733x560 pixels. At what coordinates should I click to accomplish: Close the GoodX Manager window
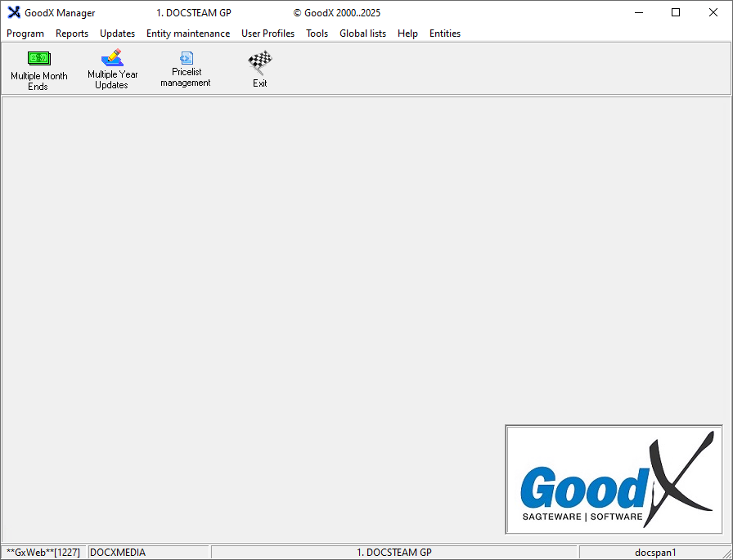pyautogui.click(x=713, y=12)
